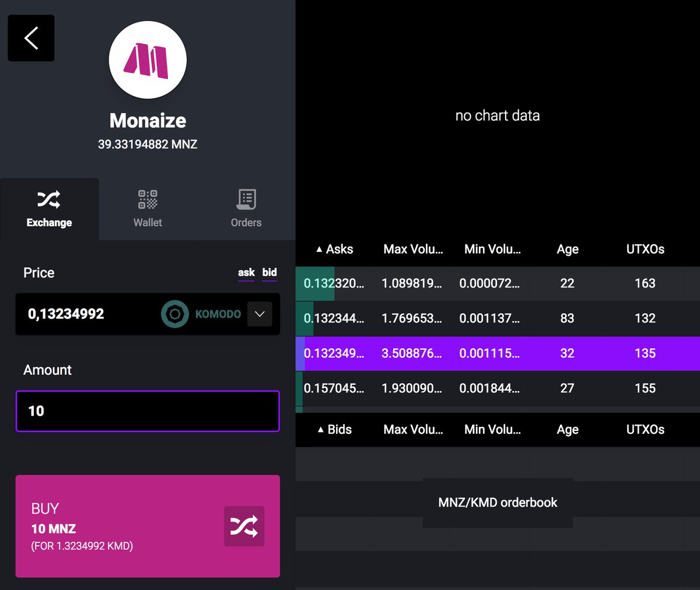Open the Orders tab
Image resolution: width=700 pixels, height=590 pixels.
click(246, 209)
